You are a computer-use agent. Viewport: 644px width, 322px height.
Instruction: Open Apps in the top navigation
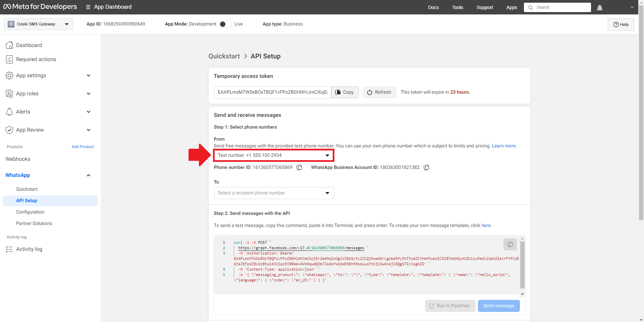coord(512,7)
